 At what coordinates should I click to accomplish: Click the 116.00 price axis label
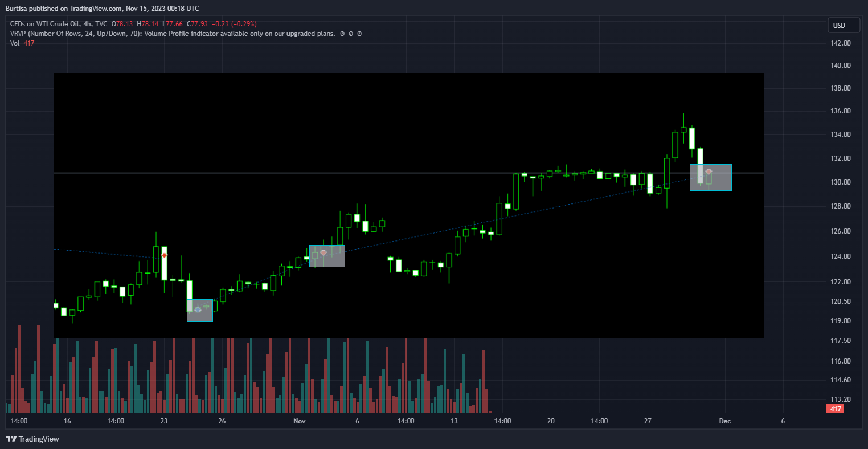point(841,361)
